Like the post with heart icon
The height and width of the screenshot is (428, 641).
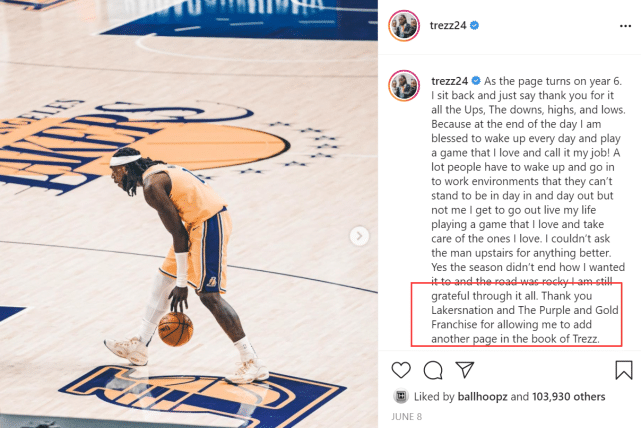coord(401,370)
